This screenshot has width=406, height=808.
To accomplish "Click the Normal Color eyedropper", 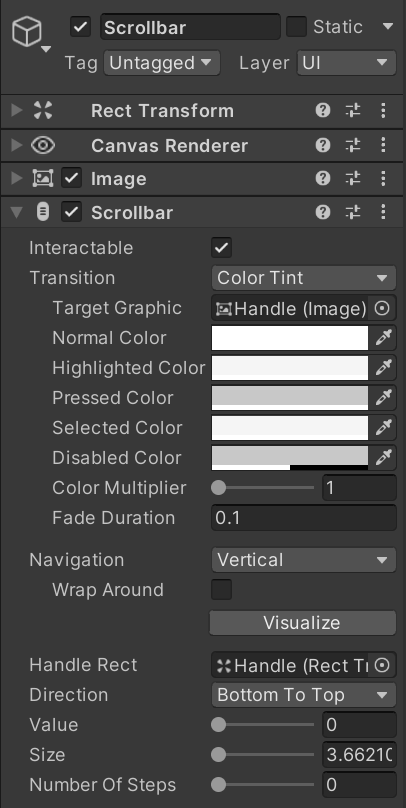I will point(383,338).
